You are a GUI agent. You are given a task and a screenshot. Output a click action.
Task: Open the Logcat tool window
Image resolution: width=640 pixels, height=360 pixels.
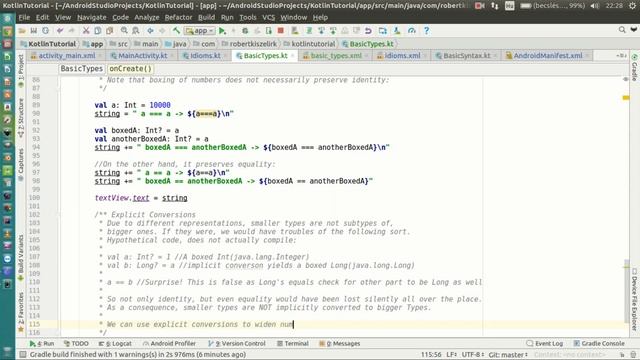115,344
